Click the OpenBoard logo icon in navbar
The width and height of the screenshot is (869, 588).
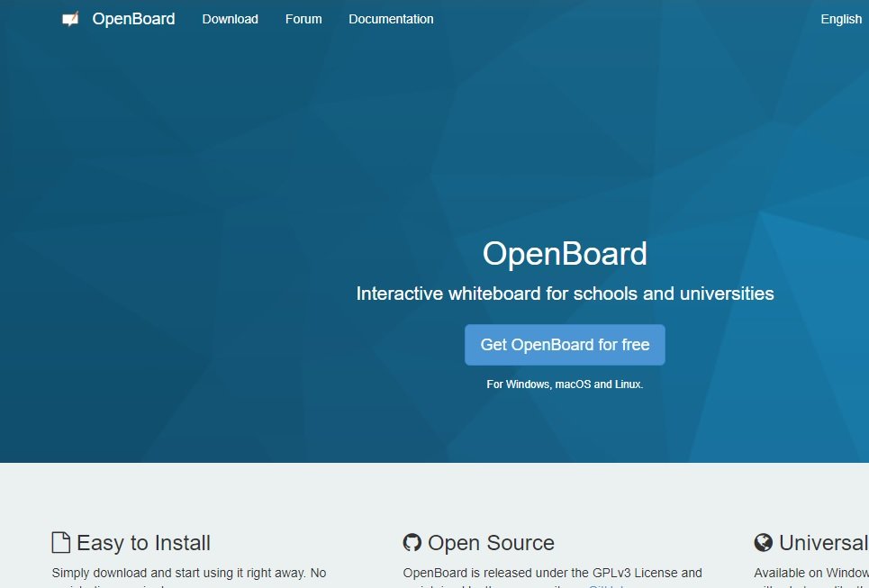pos(70,19)
